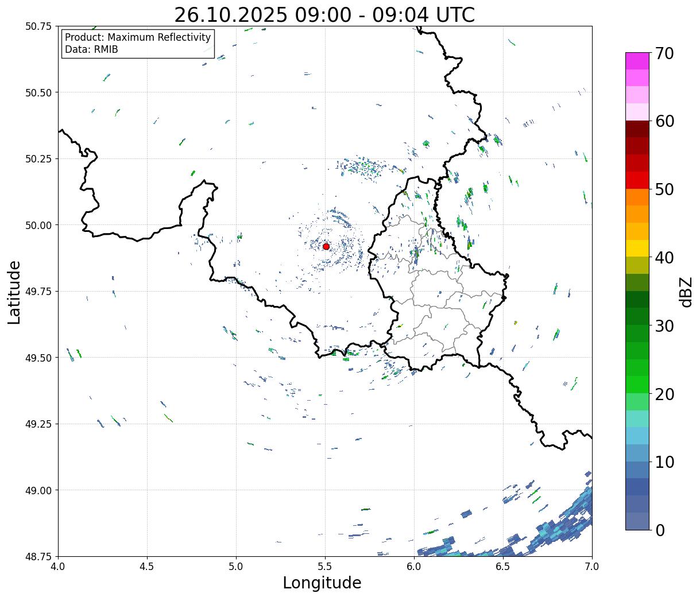Click latitude tick label 49.50
This screenshot has width=700, height=597.
38,358
